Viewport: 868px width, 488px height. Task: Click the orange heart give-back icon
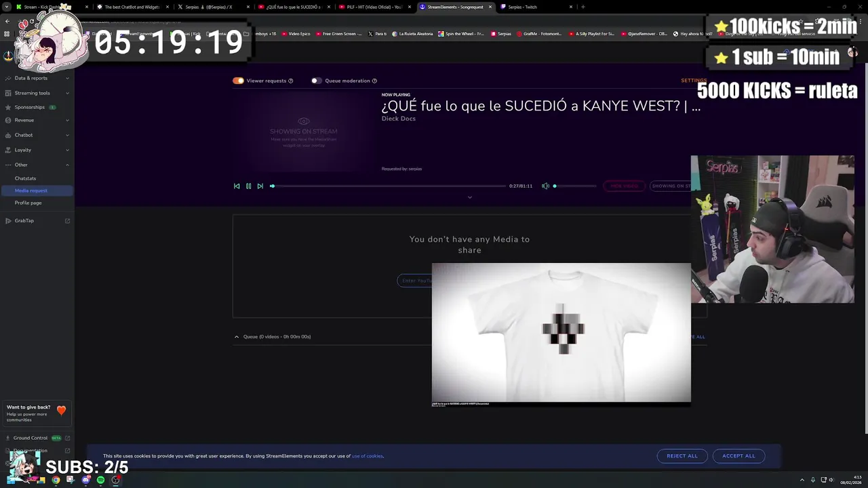(62, 410)
